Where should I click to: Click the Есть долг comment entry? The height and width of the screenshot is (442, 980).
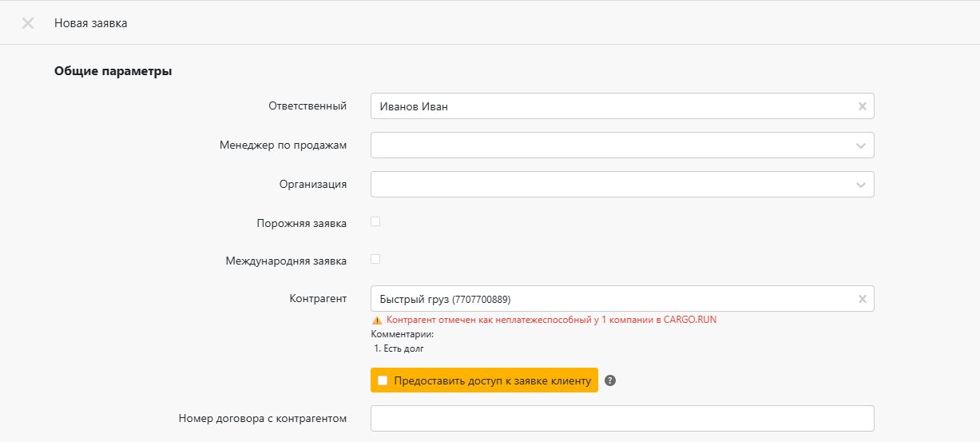pos(399,348)
